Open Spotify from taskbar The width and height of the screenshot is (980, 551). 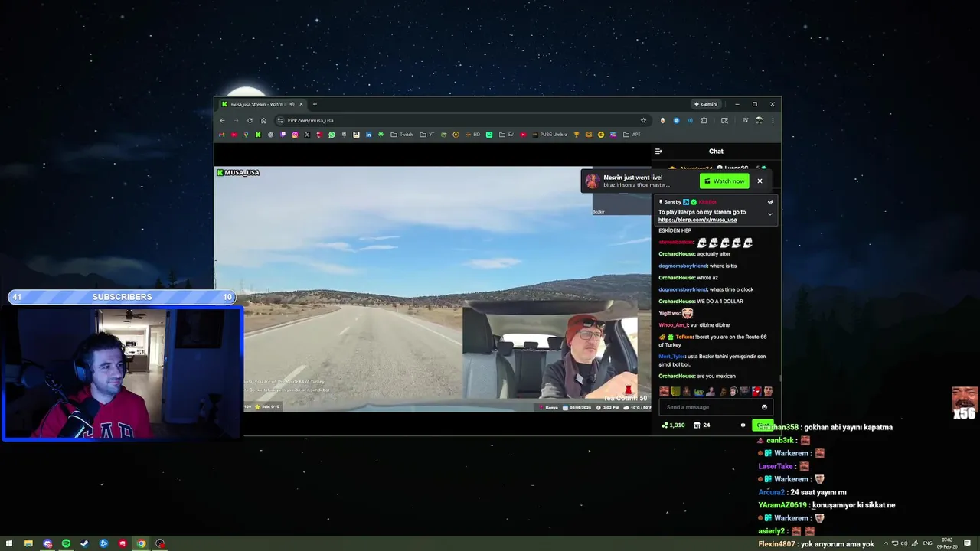66,544
